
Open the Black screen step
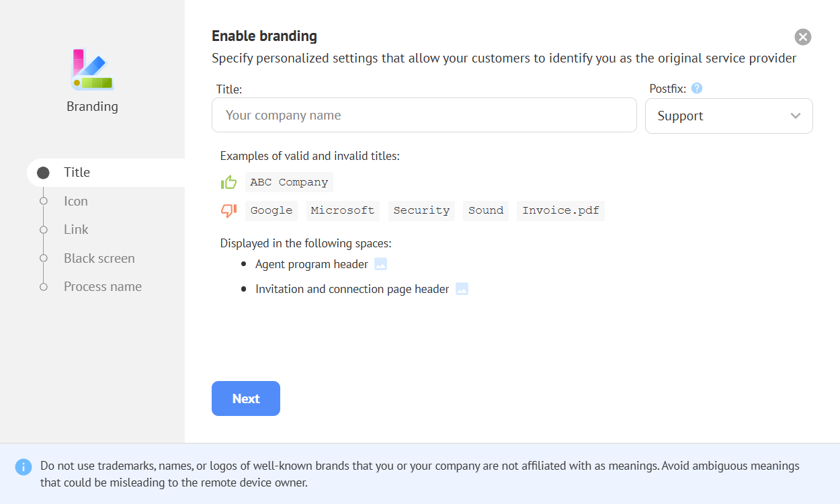pyautogui.click(x=99, y=259)
